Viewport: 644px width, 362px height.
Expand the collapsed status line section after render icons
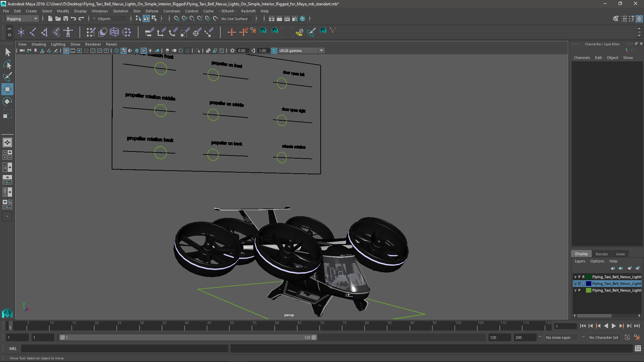point(310,19)
